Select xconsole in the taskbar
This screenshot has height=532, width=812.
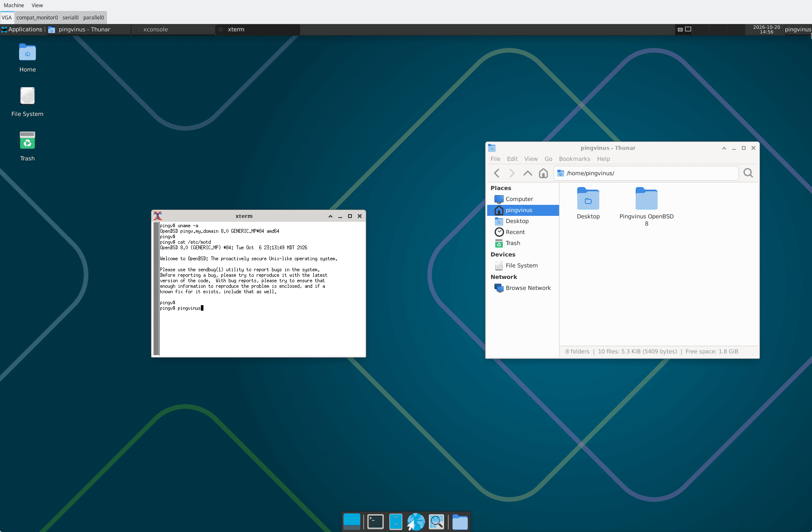coord(173,29)
